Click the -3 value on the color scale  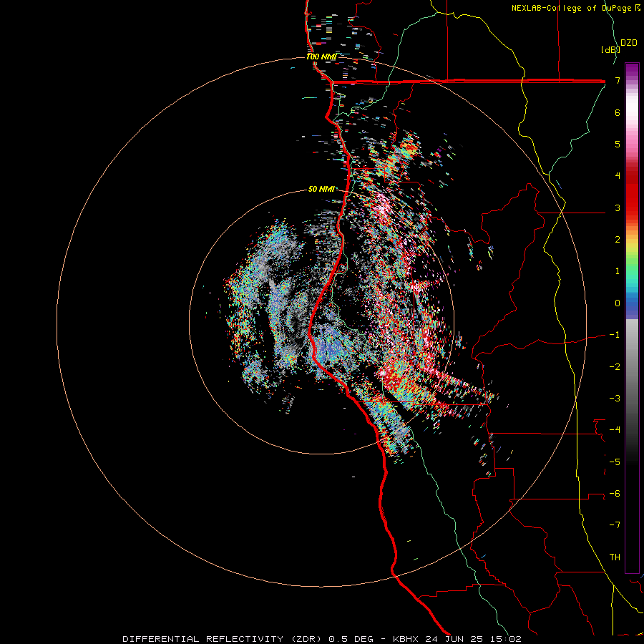click(615, 399)
